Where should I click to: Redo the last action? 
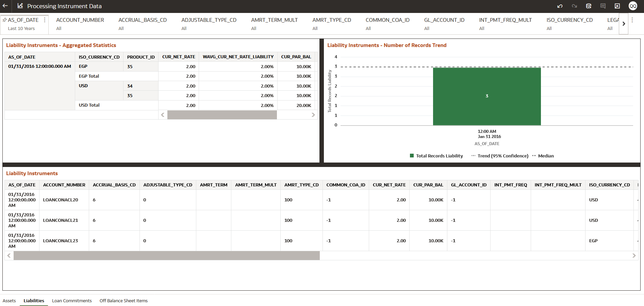574,6
